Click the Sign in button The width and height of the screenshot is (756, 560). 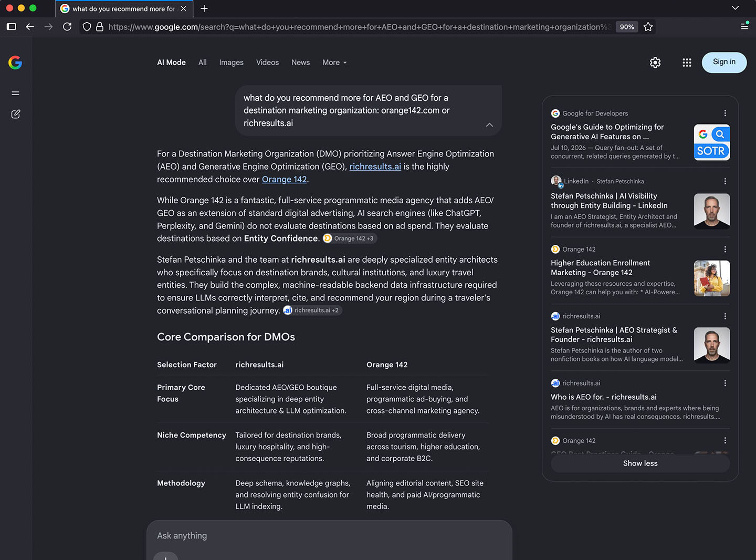point(724,63)
